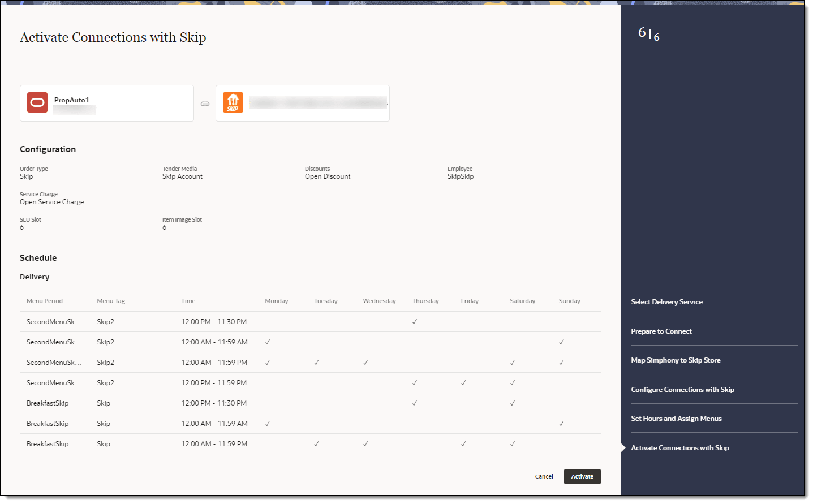Click the Thursday column header

(x=425, y=301)
